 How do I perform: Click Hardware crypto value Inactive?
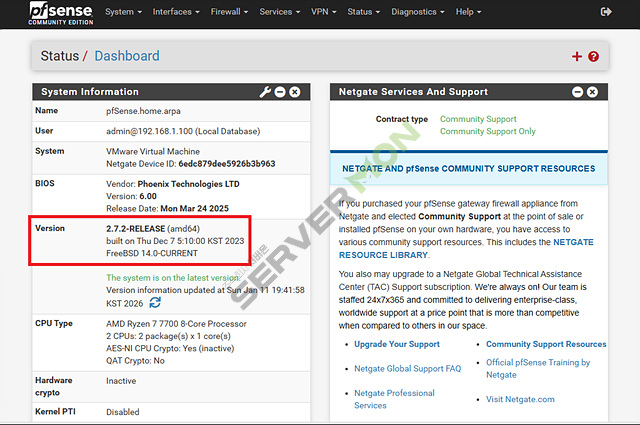(121, 381)
